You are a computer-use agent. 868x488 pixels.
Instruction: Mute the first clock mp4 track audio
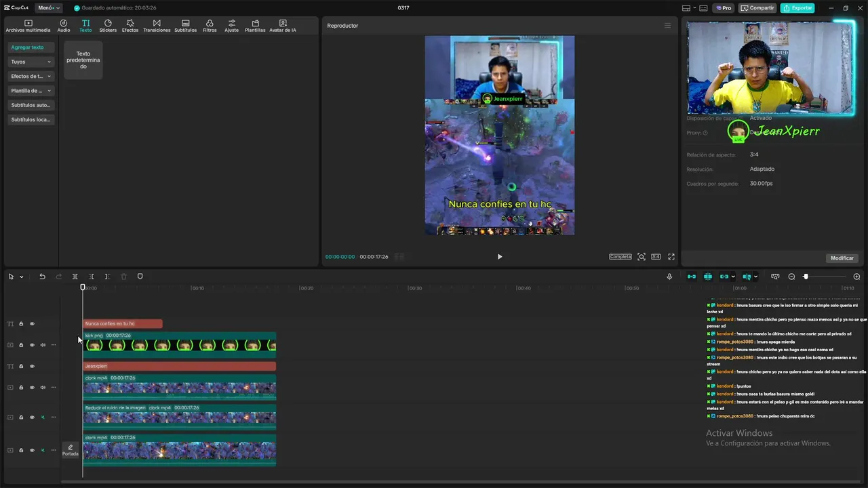tap(43, 388)
